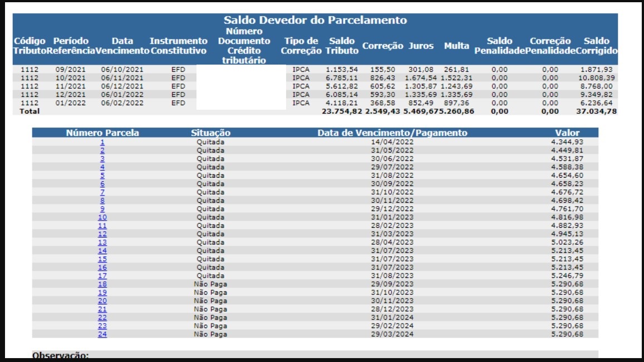Select corrected balance 6.236,64
Viewport: 644px width, 362px height.
click(596, 102)
